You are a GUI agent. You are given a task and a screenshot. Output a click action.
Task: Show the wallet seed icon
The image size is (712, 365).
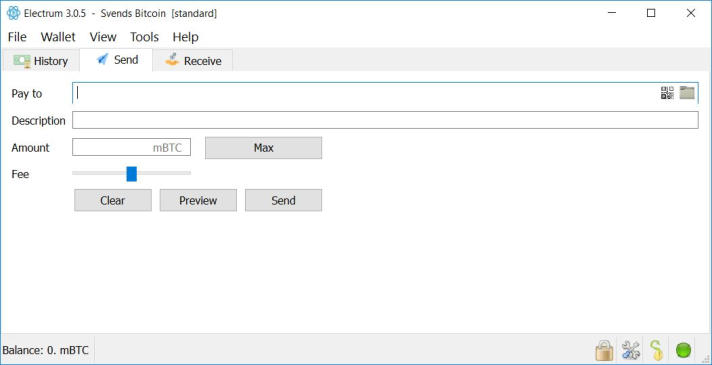[x=657, y=350]
